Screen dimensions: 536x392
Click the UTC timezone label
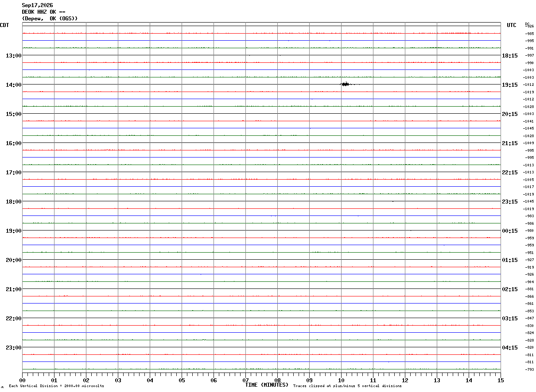pyautogui.click(x=512, y=25)
